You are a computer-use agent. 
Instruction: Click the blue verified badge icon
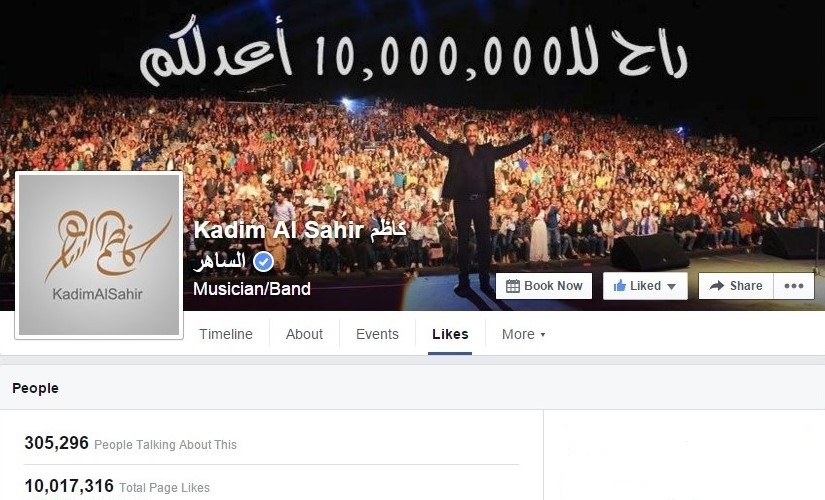[x=263, y=262]
